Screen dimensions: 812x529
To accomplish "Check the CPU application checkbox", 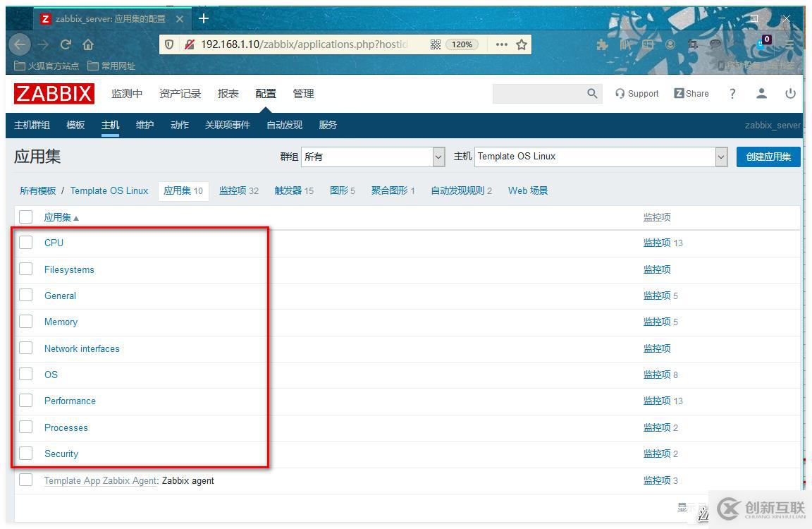I will [x=26, y=243].
